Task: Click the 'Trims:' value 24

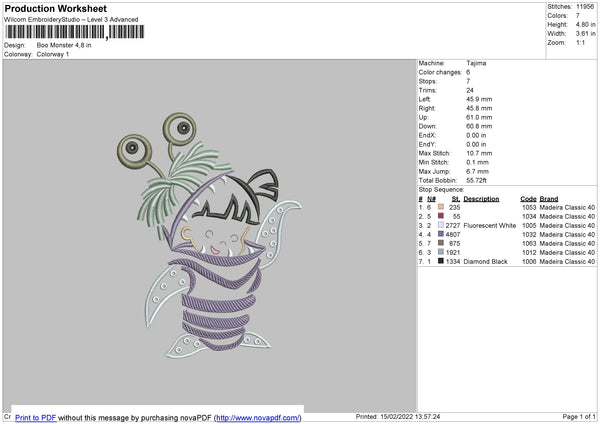Action: 470,90
